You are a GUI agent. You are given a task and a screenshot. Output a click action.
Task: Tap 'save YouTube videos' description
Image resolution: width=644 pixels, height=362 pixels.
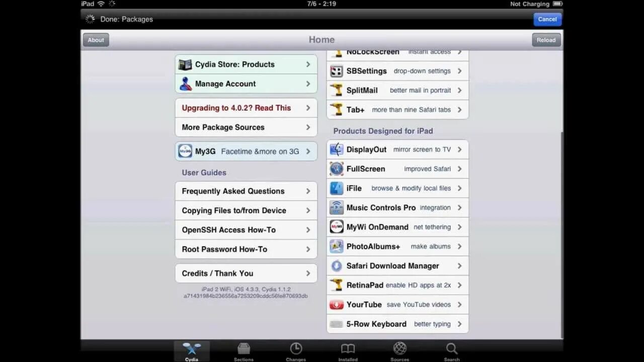[419, 305]
